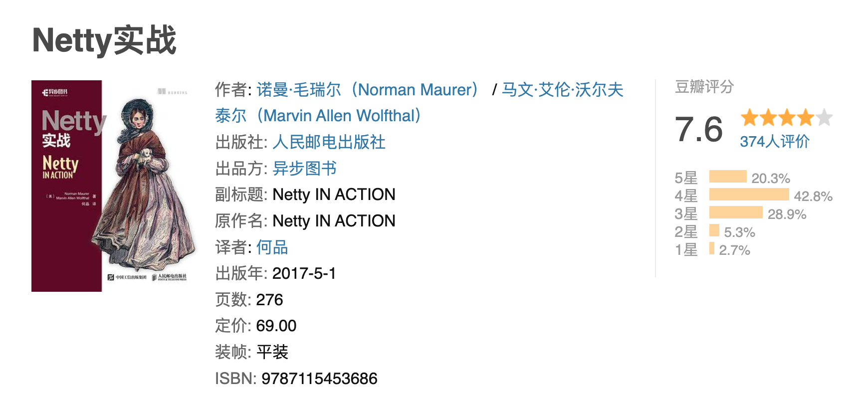Click the 2星 rating bar
Viewport: 868px width, 394px height.
[714, 230]
